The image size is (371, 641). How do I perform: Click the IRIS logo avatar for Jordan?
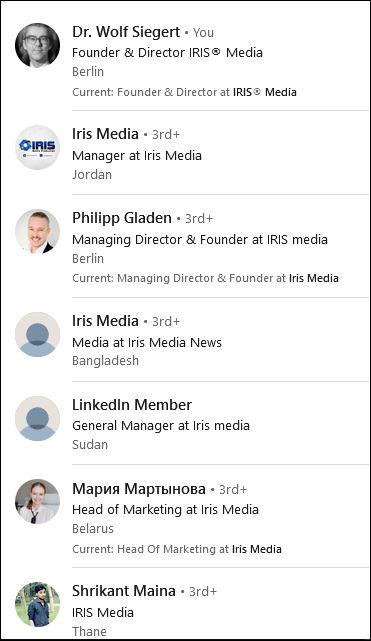[38, 148]
